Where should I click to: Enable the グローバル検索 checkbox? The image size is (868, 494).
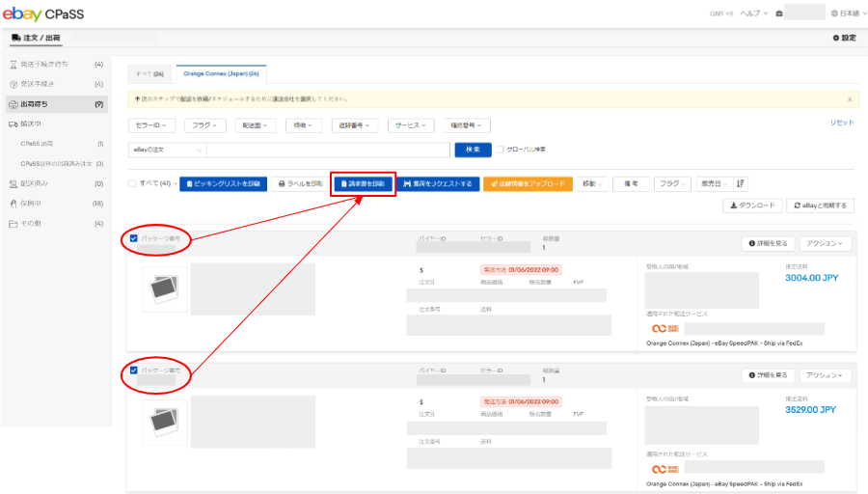point(501,150)
